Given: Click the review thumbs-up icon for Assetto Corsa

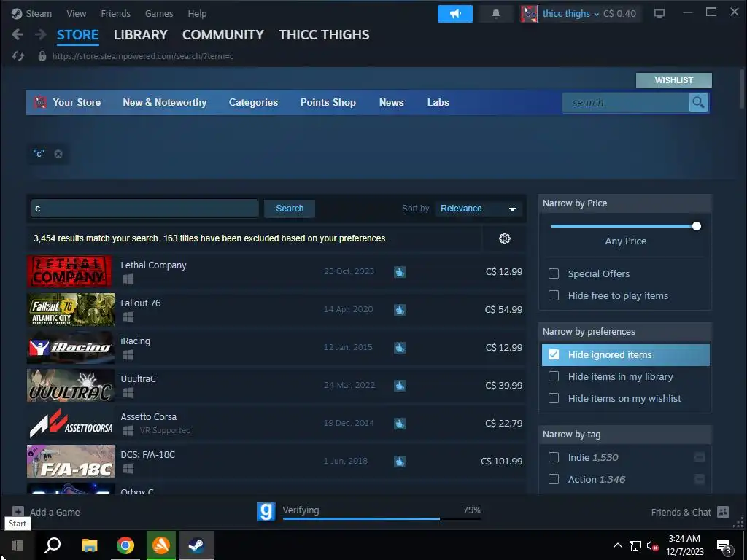Looking at the screenshot, I should coord(400,424).
